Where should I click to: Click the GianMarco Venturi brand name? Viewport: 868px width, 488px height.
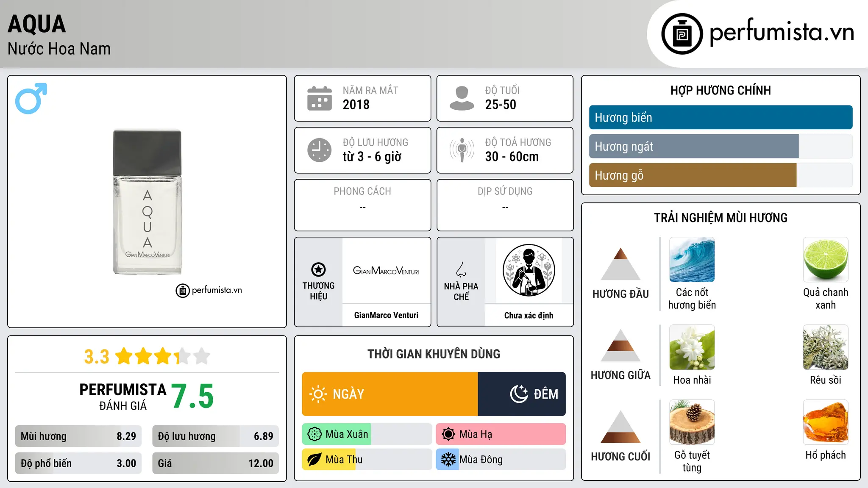click(x=386, y=315)
